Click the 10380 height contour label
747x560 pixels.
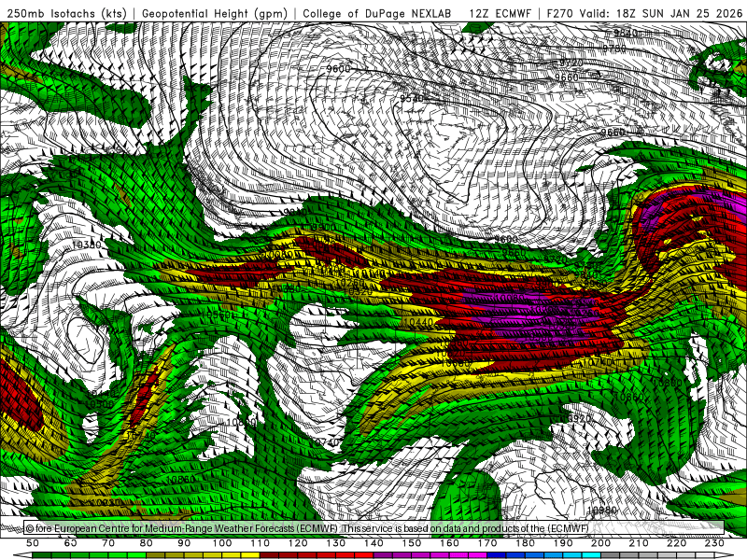(86, 245)
